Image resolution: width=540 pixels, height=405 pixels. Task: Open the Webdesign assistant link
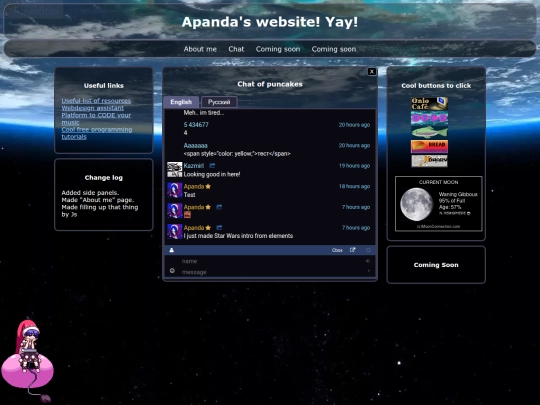[93, 108]
